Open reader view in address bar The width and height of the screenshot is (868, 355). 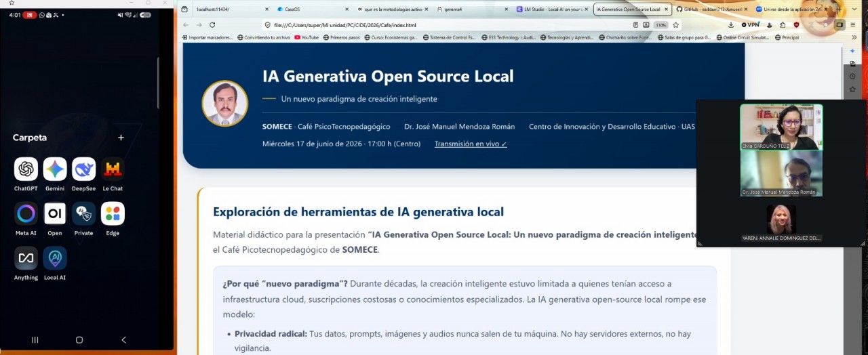636,25
